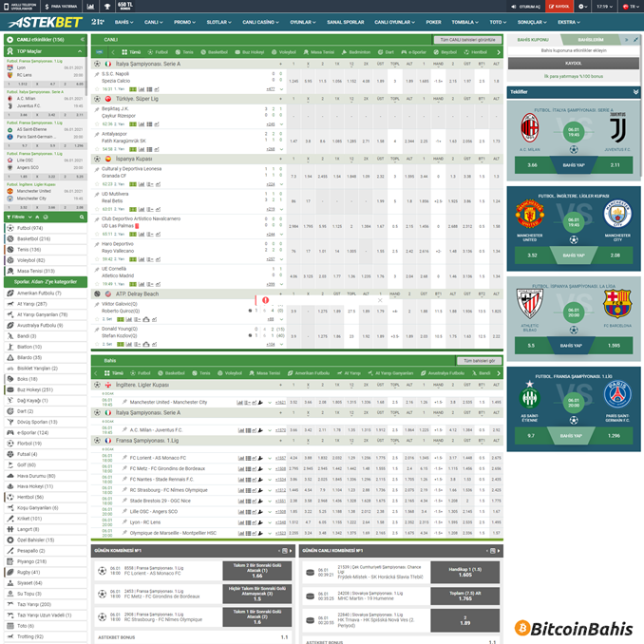The image size is (644, 644).
Task: Select e-Sporlar in CANLI sports tabs
Action: click(413, 52)
